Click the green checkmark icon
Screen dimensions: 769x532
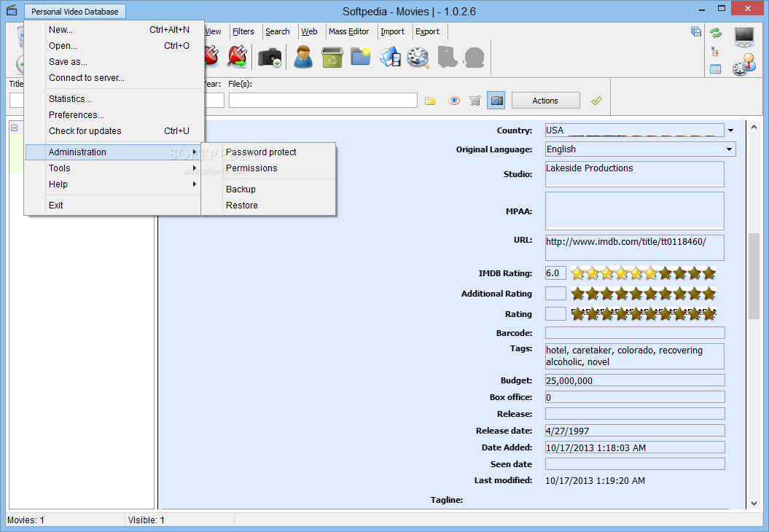point(596,101)
